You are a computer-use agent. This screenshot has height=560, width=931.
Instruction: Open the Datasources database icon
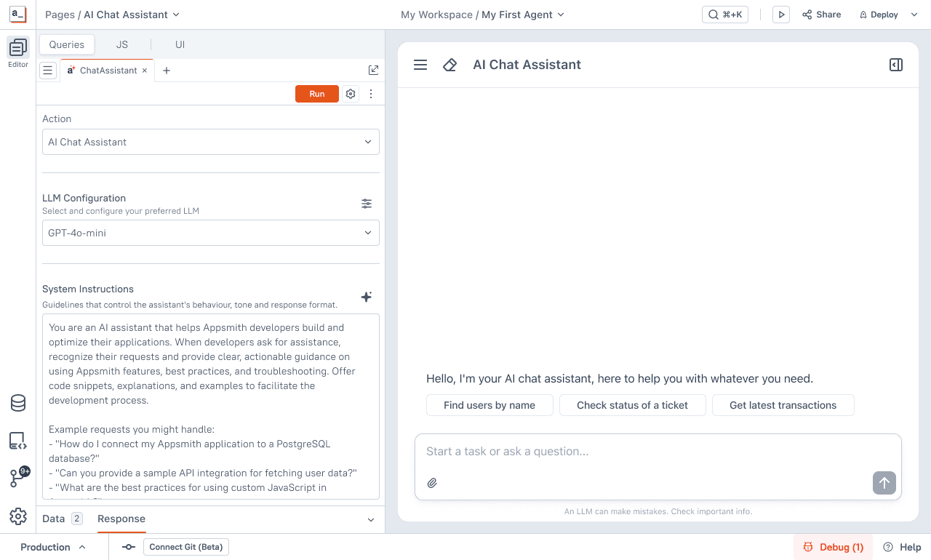click(x=18, y=403)
